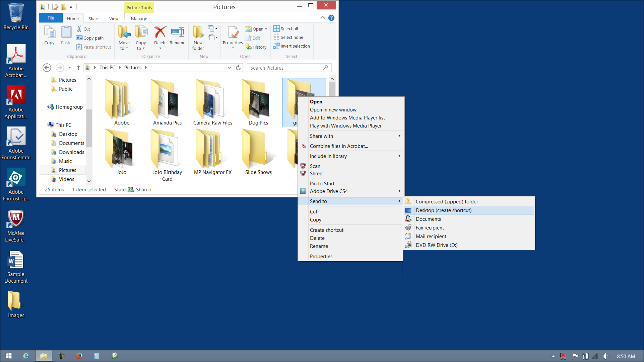This screenshot has width=644, height=362.
Task: Click the Invert selection icon
Action: pyautogui.click(x=276, y=46)
